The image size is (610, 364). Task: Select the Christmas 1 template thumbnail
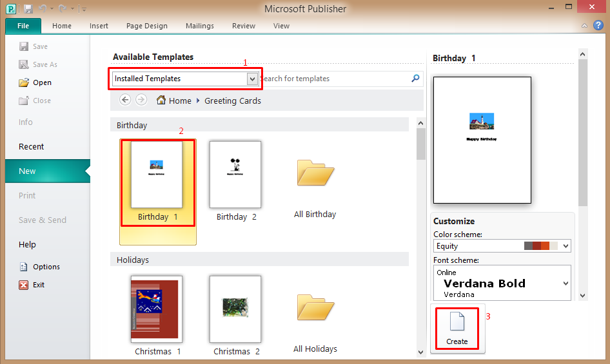(157, 309)
